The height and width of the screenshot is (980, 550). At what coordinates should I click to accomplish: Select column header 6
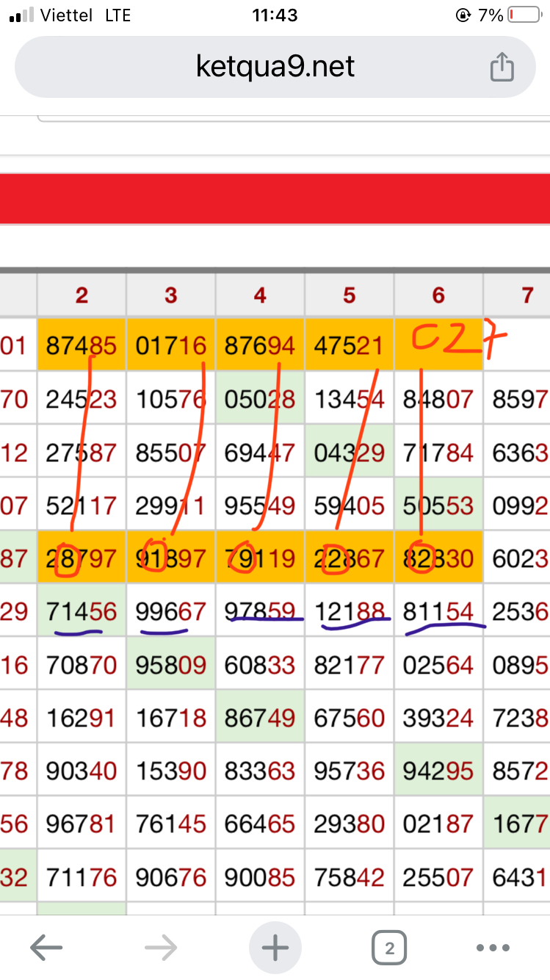click(x=438, y=295)
